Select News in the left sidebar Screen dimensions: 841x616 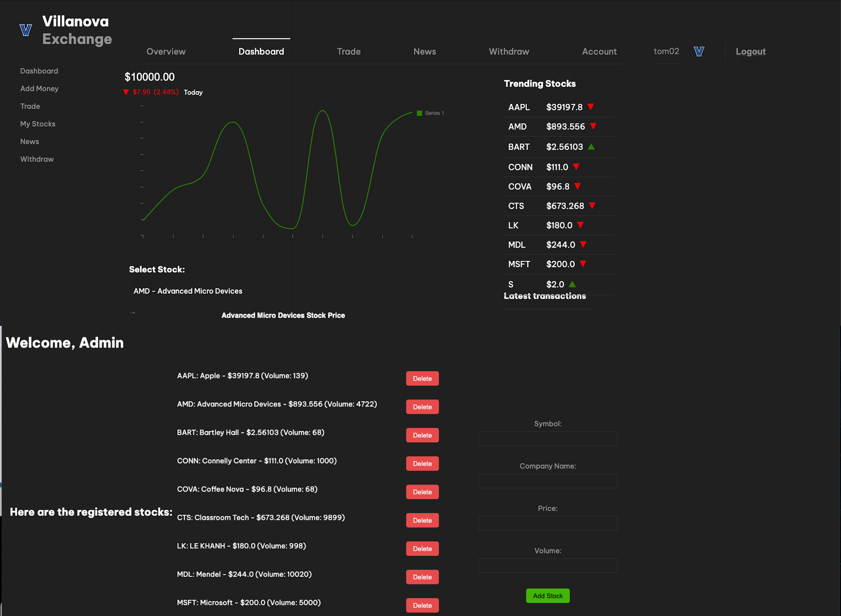click(x=29, y=141)
